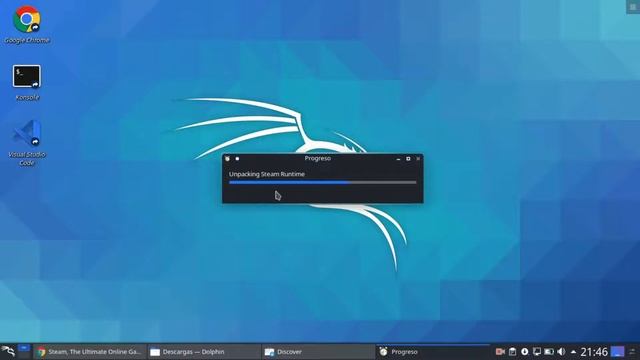The image size is (640, 360).
Task: Select the Progreso task in the taskbar
Action: click(433, 352)
